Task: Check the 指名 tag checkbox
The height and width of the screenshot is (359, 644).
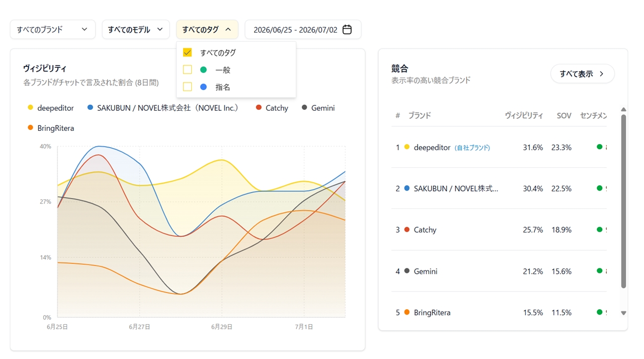Action: pos(187,87)
